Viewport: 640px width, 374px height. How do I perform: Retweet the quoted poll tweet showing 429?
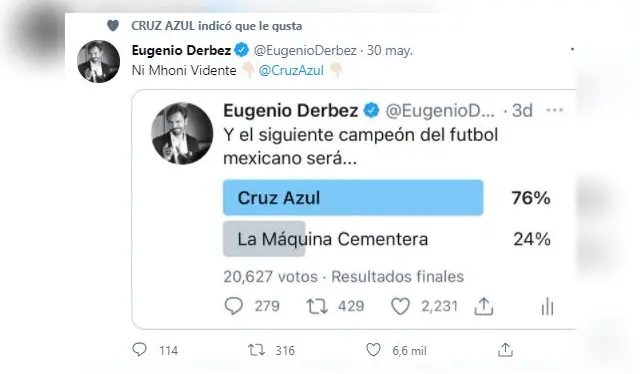click(317, 306)
